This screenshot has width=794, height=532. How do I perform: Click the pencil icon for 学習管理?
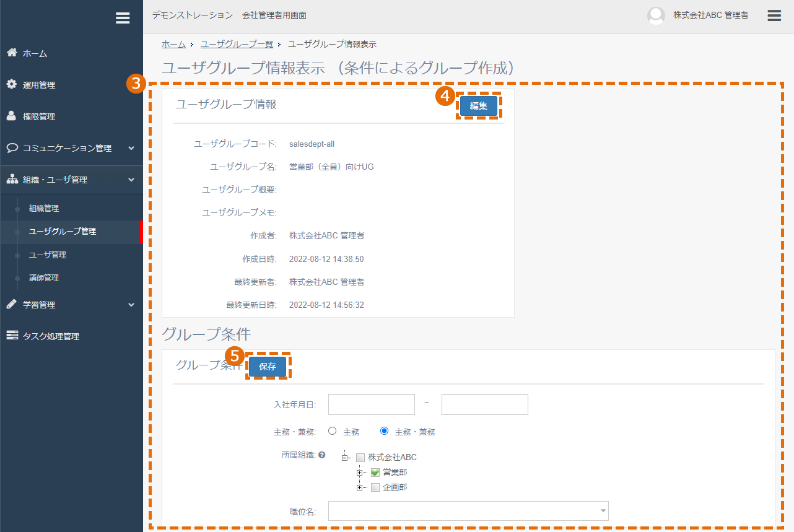[12, 304]
